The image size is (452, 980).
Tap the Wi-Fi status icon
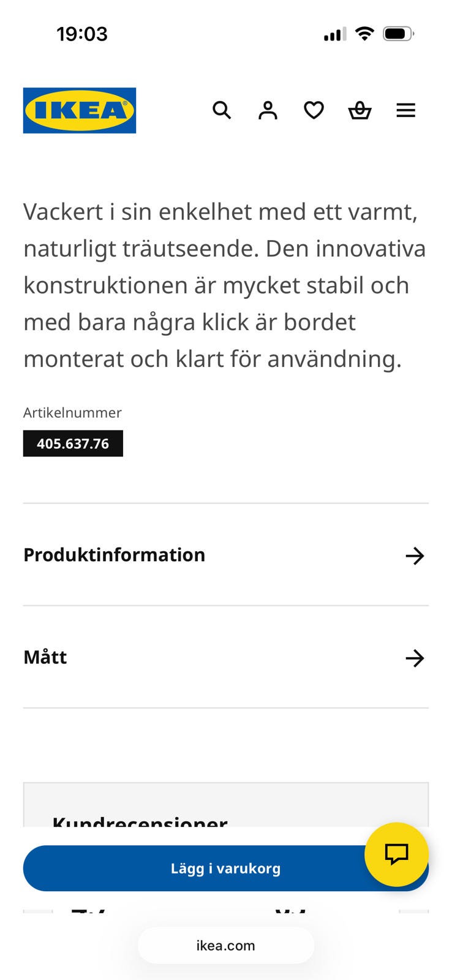point(364,34)
